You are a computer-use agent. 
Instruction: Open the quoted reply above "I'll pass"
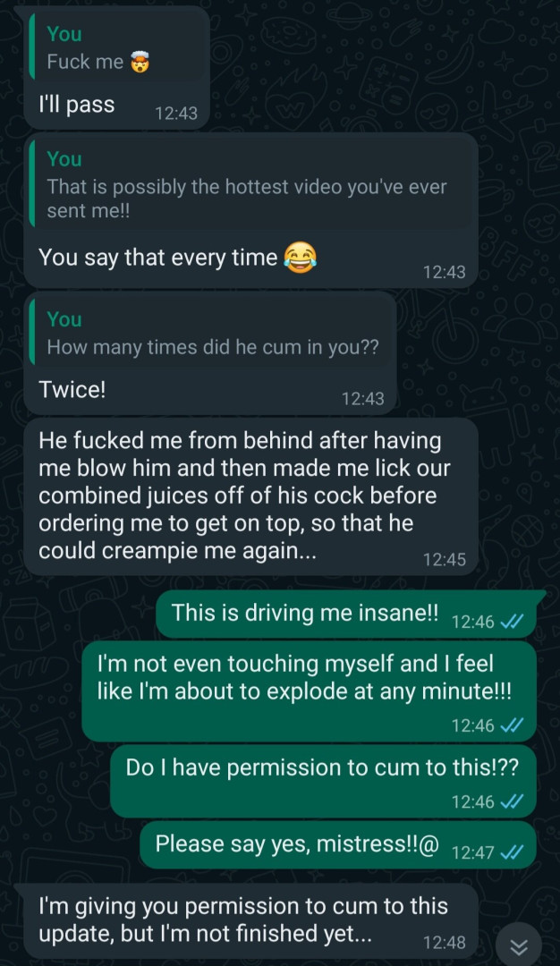[116, 48]
